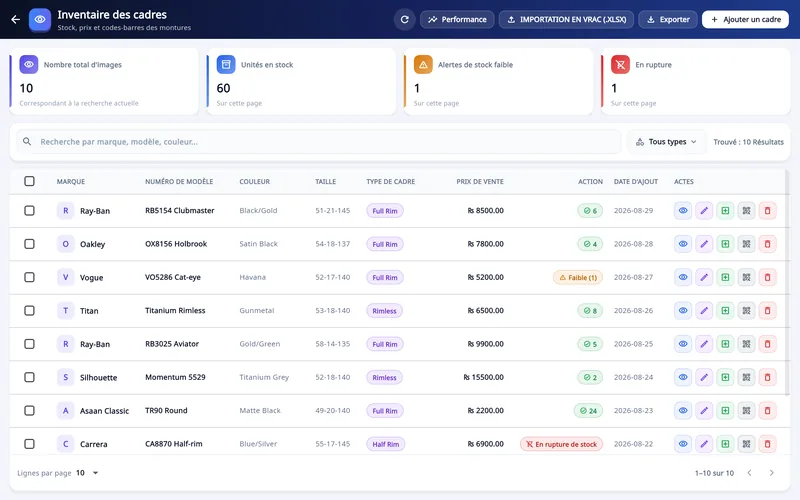Image resolution: width=800 pixels, height=500 pixels.
Task: Delete the Oakley OX8156 Holbrook row
Action: point(767,244)
